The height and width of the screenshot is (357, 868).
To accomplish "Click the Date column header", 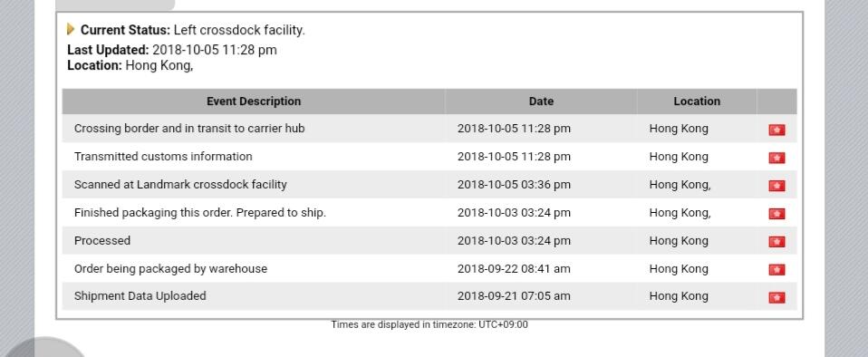I will 541,101.
